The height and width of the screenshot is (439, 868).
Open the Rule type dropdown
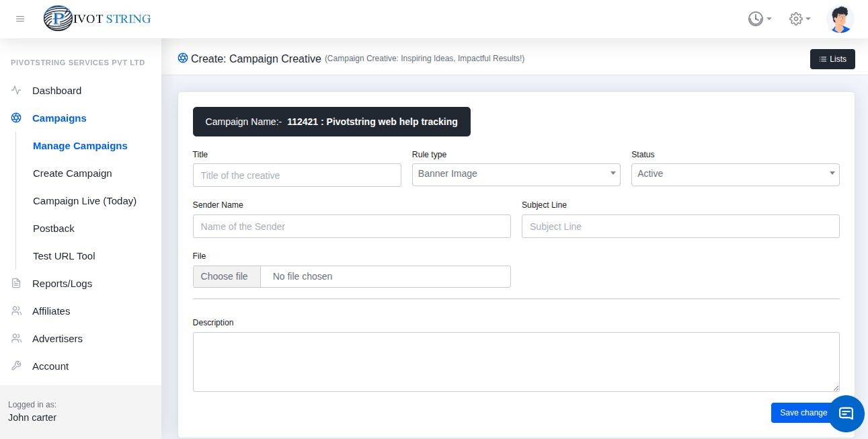pyautogui.click(x=516, y=174)
